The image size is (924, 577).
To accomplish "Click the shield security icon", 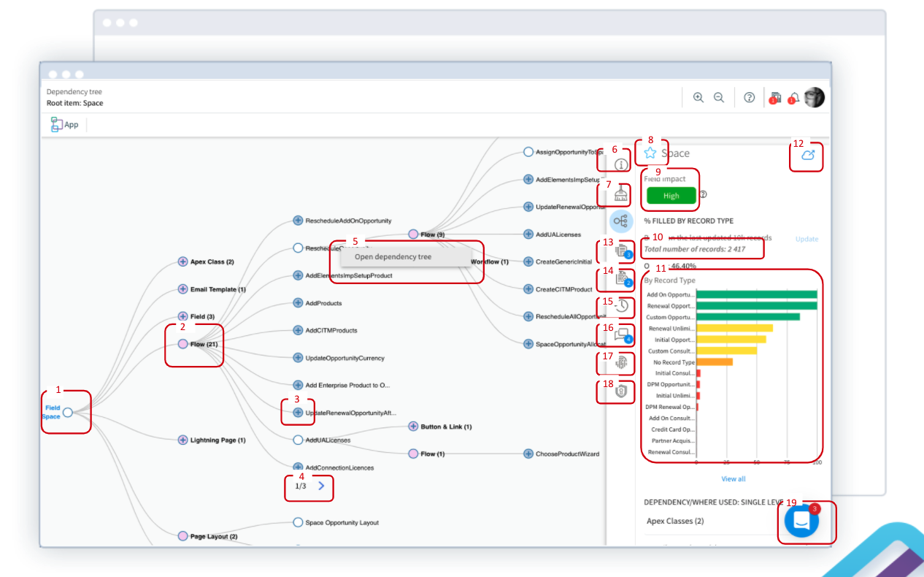I will click(621, 391).
